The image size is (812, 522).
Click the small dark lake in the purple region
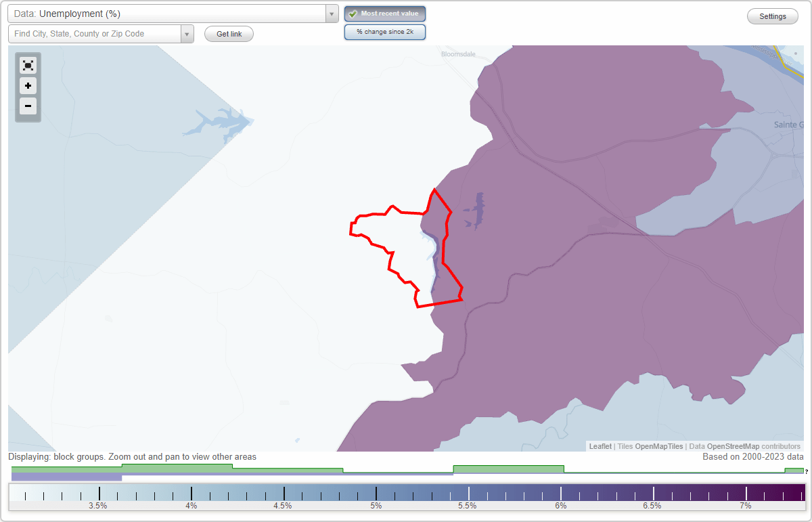click(478, 210)
